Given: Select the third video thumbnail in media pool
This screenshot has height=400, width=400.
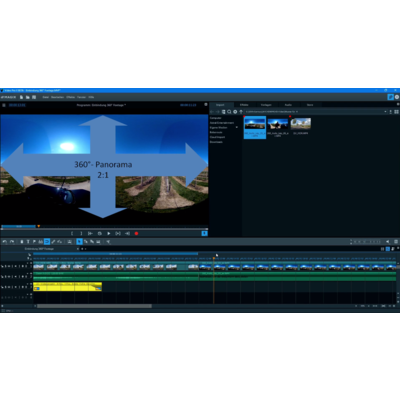Looking at the screenshot, I should point(301,123).
